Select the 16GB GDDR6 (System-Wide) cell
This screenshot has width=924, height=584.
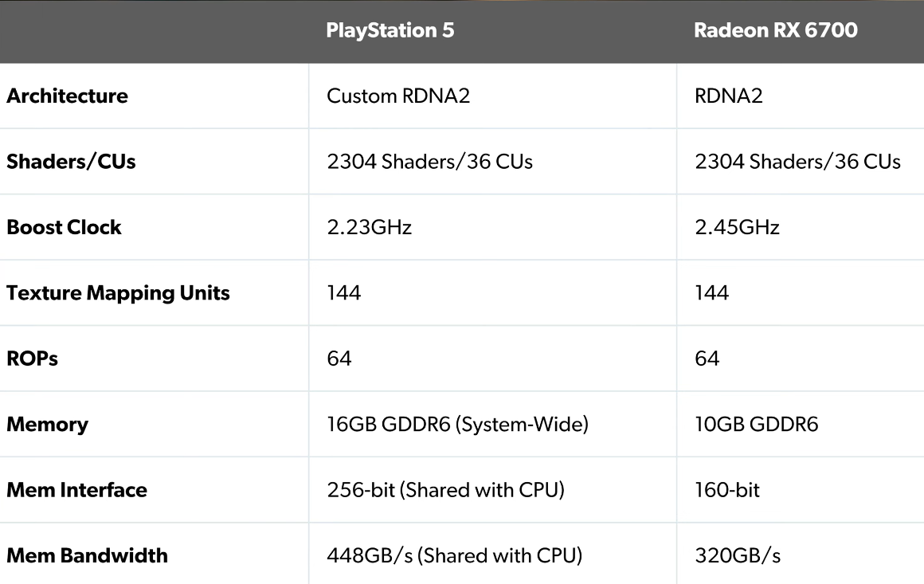[x=457, y=424]
